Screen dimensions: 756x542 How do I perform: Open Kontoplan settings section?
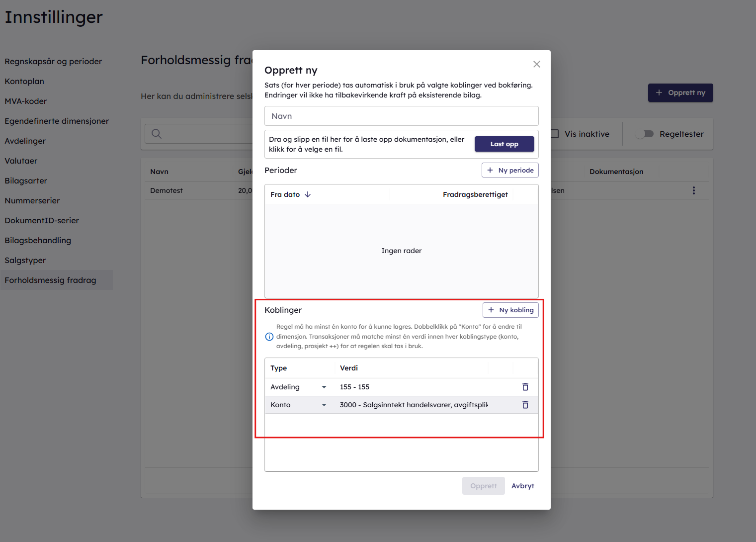(x=24, y=81)
